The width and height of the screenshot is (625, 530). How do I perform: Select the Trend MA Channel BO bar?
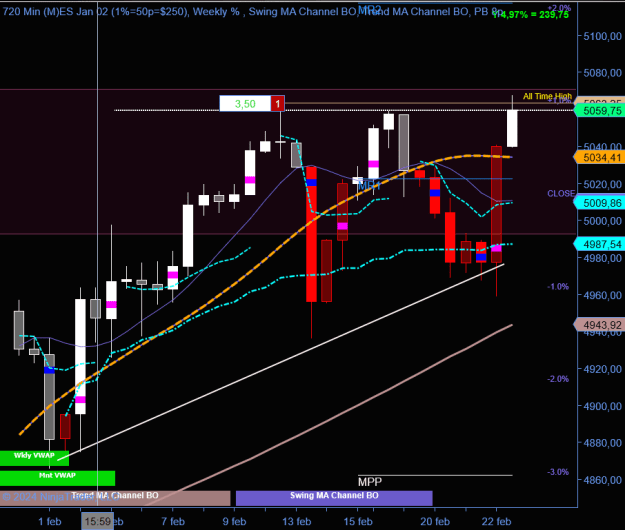click(115, 498)
